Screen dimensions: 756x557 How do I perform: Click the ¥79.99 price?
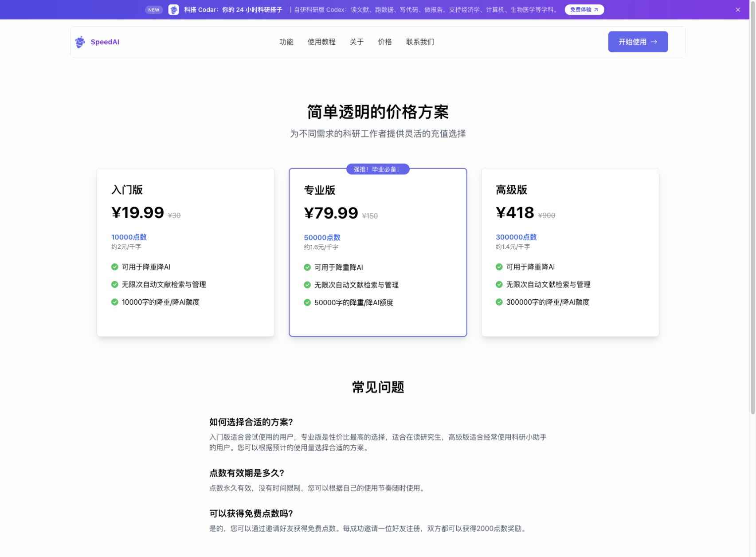coord(331,213)
